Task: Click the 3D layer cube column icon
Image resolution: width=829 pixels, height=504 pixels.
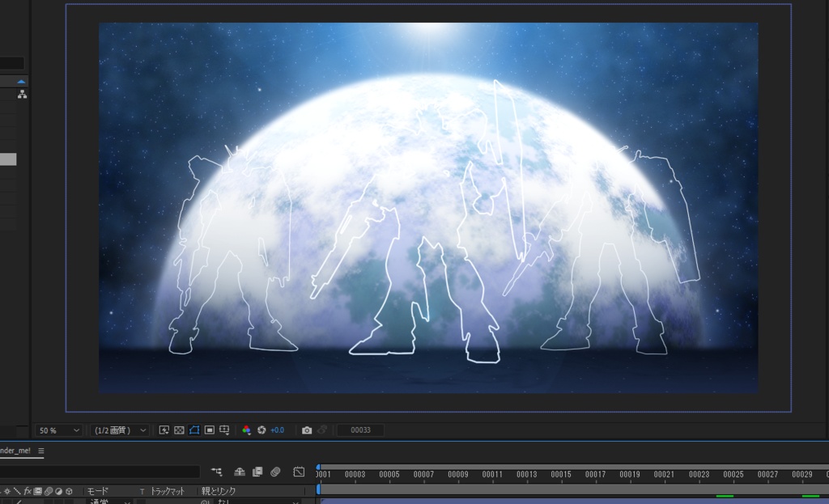Action: pos(69,491)
